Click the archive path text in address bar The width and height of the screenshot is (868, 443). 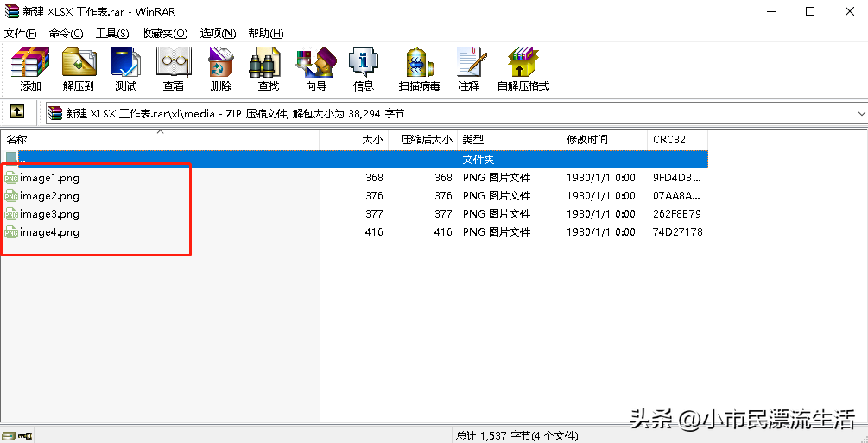pyautogui.click(x=235, y=113)
